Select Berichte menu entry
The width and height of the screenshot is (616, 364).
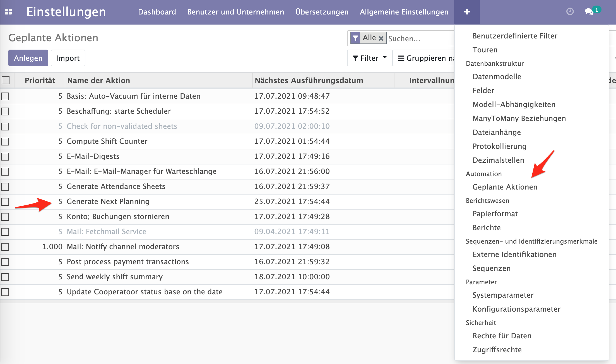coord(487,228)
